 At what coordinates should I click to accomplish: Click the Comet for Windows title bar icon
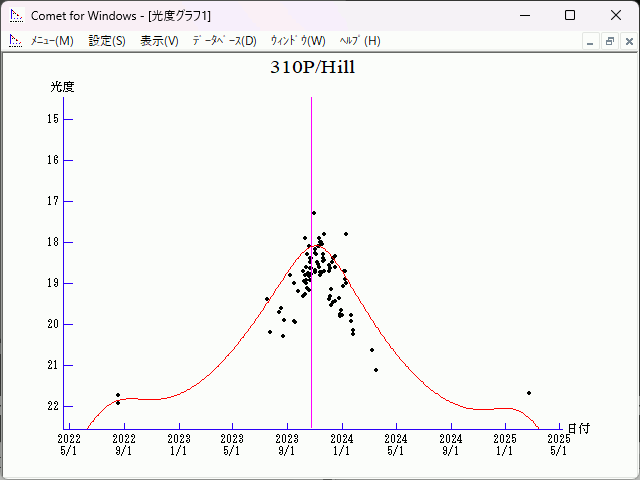click(x=15, y=15)
